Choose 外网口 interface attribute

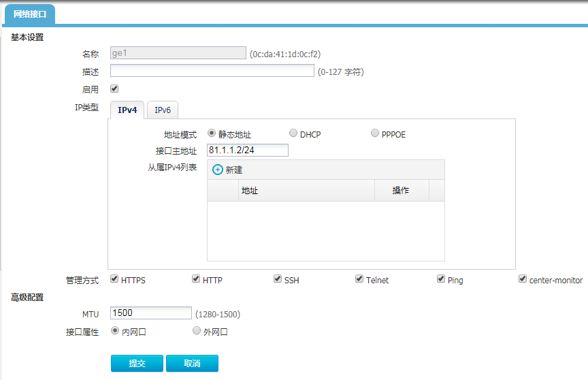point(197,331)
